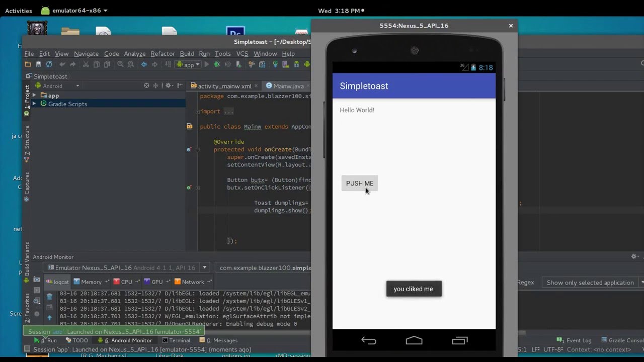Tap the emulator Home navigation button
The height and width of the screenshot is (362, 644).
click(414, 340)
